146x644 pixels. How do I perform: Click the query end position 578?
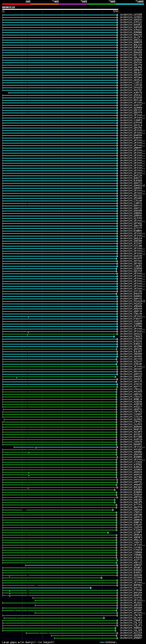coord(115,11)
